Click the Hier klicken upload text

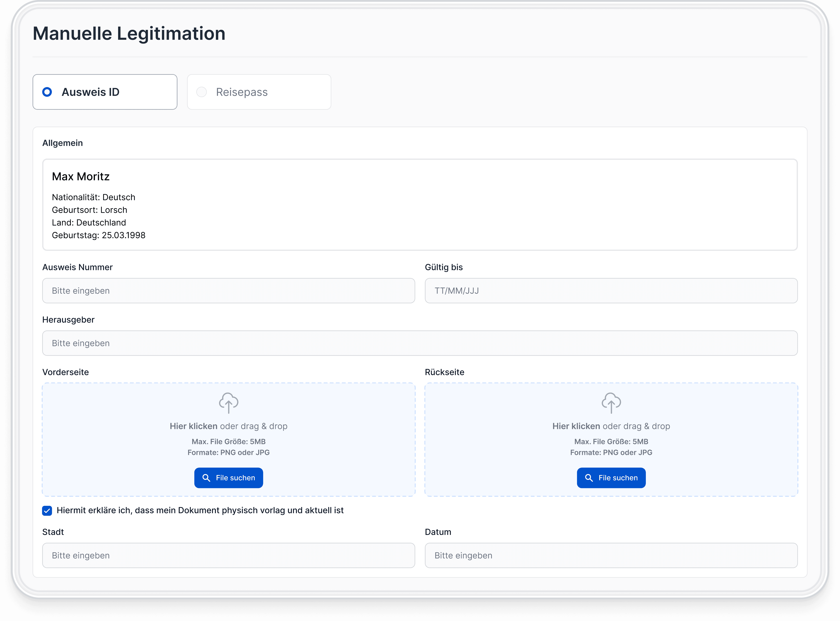coord(193,426)
